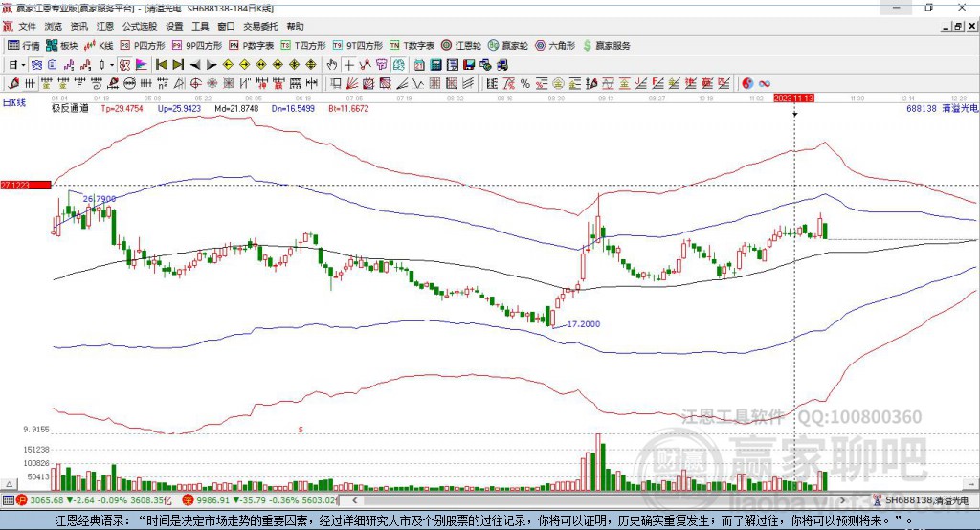Click the blue infinity symbol icon

click(765, 84)
